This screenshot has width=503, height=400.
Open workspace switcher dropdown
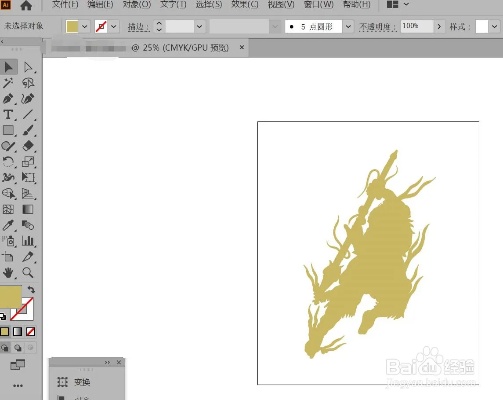(x=406, y=5)
